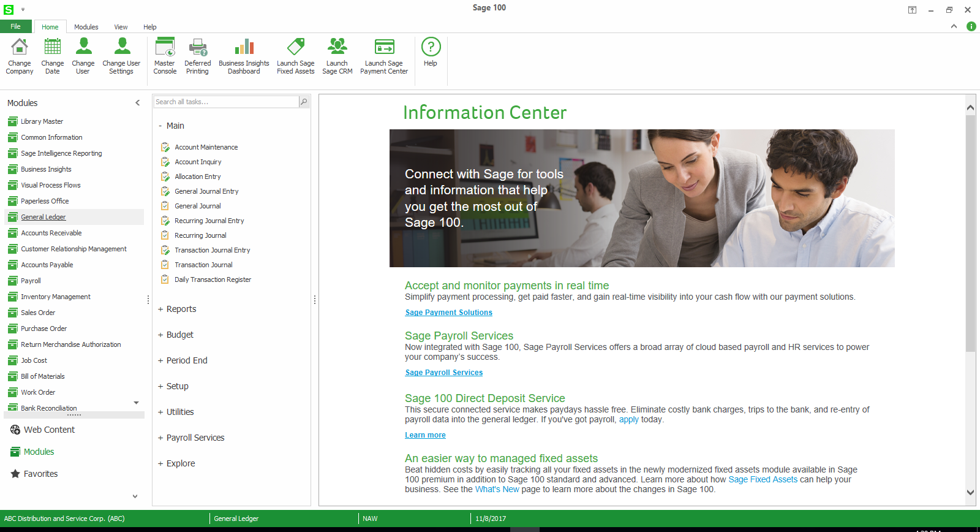This screenshot has height=532, width=980.
Task: Click the search magnifier icon in tasks
Action: coord(304,102)
